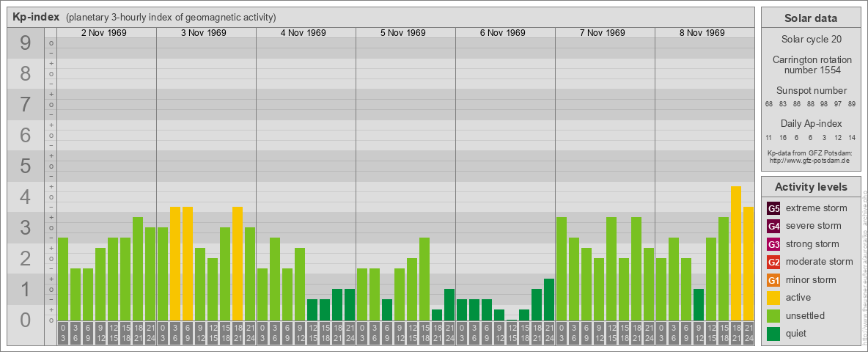Select the yellow 'active' legend swatch
This screenshot has width=868, height=352.
tap(773, 298)
